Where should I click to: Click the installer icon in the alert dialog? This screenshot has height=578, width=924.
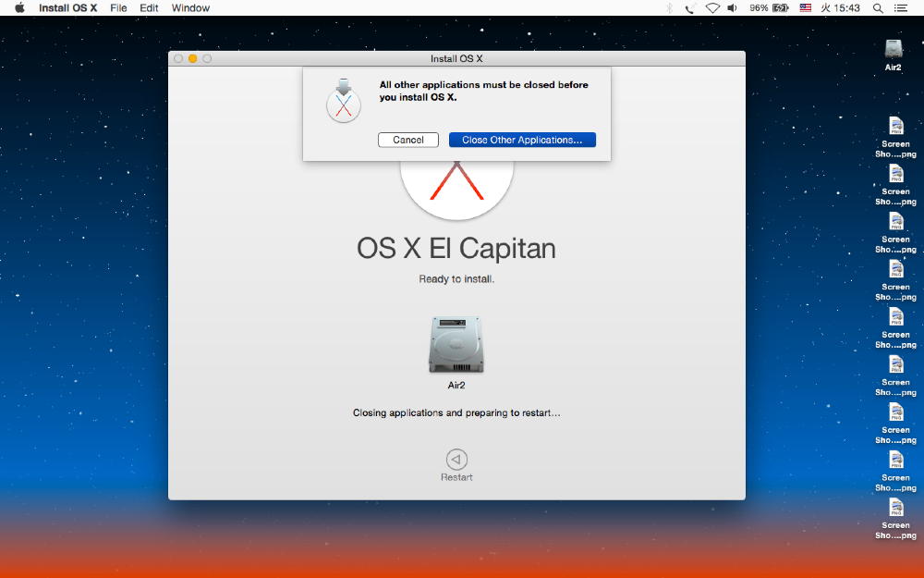[x=344, y=100]
